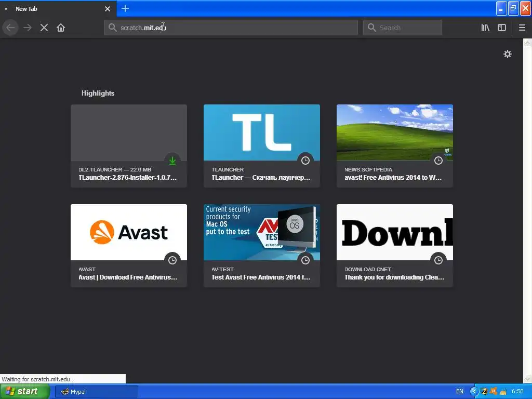Open the TLauncher installer download highlight
532x399 pixels.
[129, 145]
